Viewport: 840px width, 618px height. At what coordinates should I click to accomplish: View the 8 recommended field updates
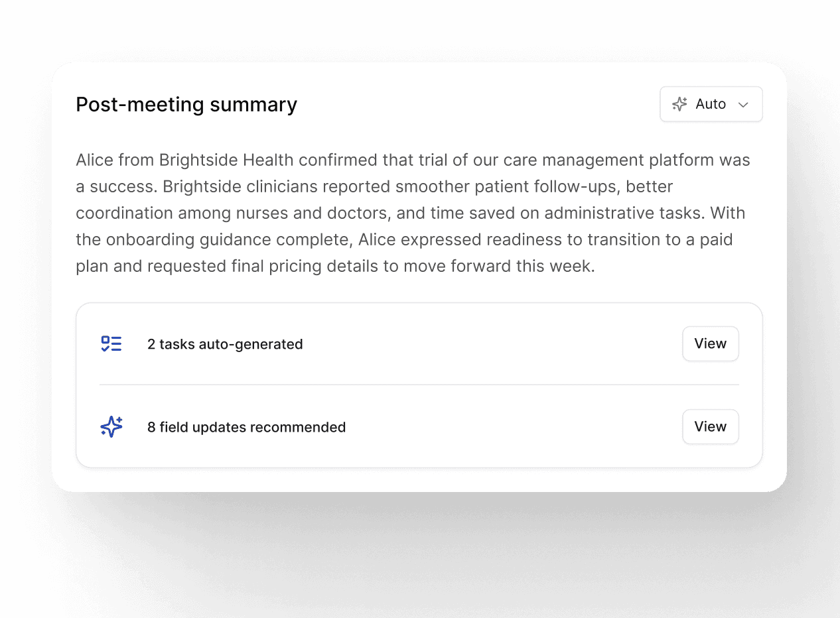click(x=710, y=426)
